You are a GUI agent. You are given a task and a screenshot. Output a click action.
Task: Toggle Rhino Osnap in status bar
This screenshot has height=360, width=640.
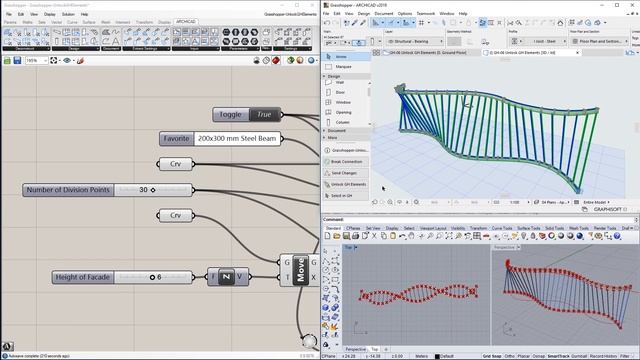[x=538, y=356]
